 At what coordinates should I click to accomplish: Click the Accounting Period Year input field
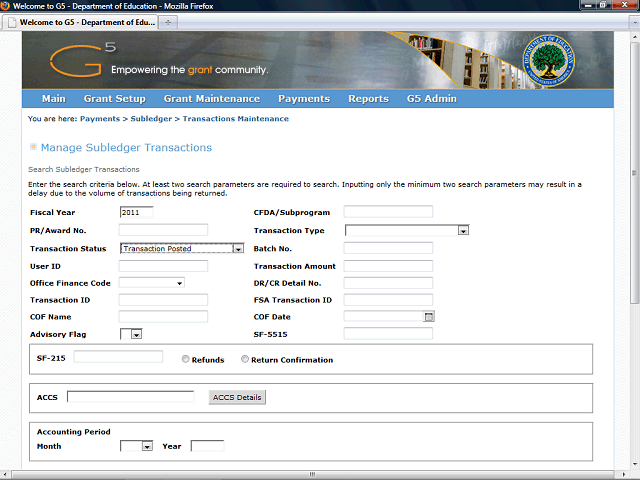point(207,446)
